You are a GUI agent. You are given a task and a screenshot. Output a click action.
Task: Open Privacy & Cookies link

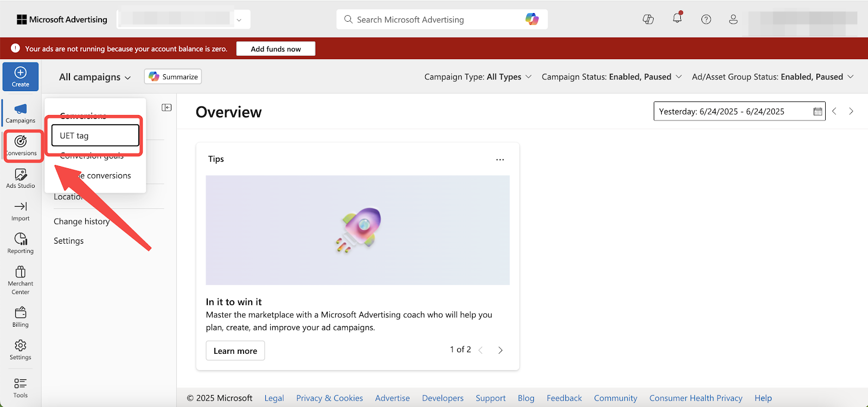pyautogui.click(x=329, y=398)
